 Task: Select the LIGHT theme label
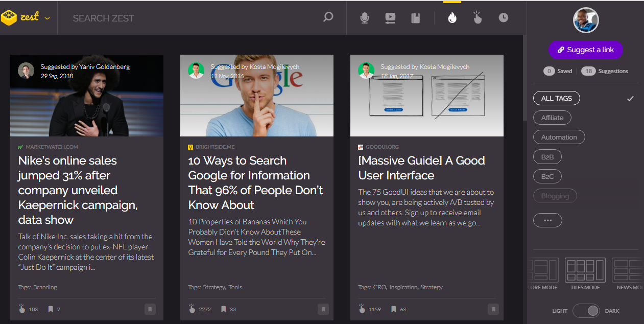tap(560, 311)
